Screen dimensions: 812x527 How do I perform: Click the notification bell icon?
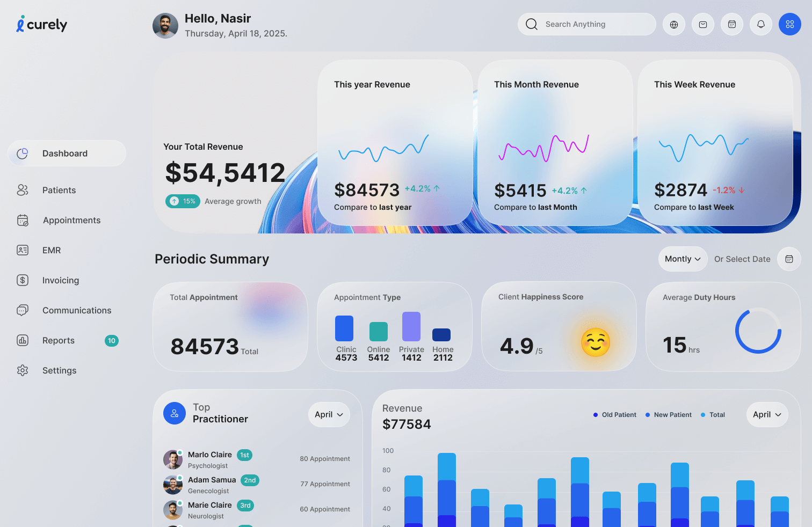tap(761, 25)
